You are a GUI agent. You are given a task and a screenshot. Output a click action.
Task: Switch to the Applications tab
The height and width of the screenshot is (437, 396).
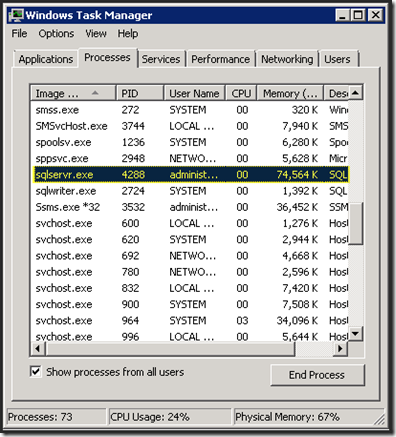pos(46,59)
